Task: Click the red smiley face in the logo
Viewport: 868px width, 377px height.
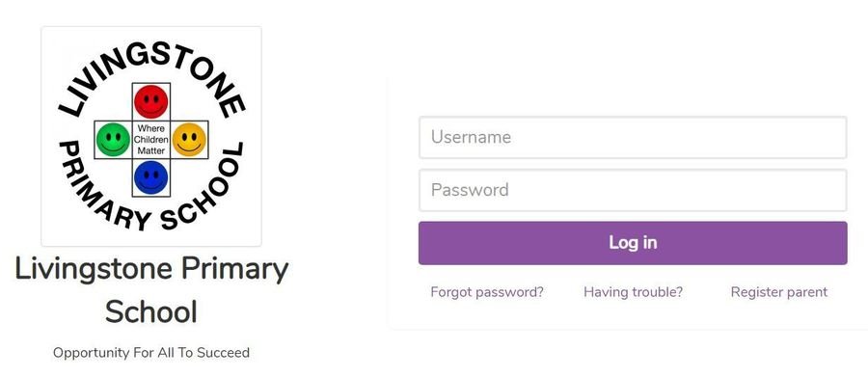Action: click(150, 102)
